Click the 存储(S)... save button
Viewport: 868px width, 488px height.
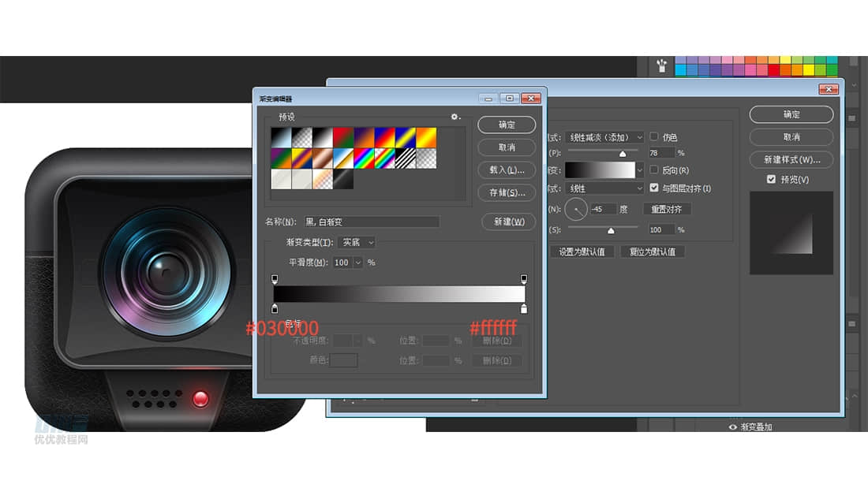[507, 192]
